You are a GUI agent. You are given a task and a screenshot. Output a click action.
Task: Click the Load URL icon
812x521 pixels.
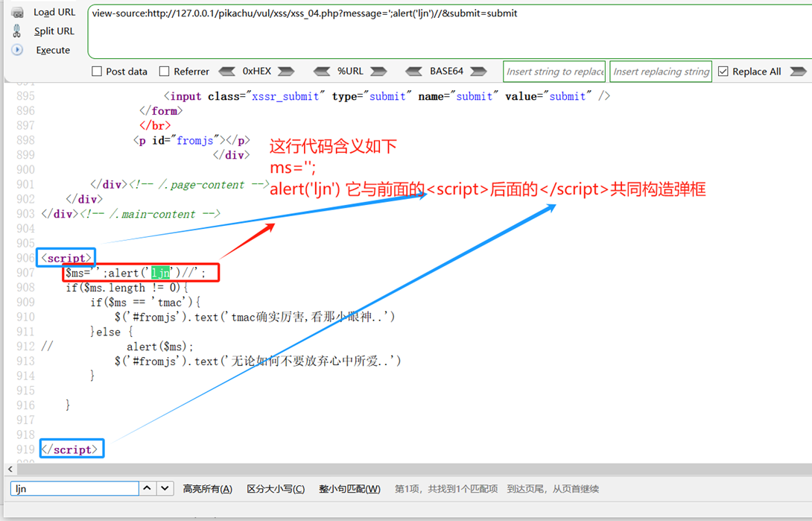(x=17, y=12)
